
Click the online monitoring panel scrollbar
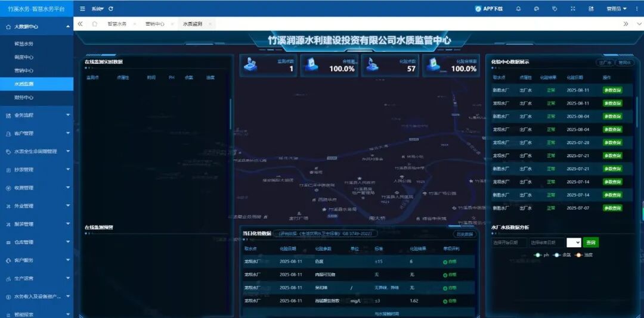click(230, 115)
